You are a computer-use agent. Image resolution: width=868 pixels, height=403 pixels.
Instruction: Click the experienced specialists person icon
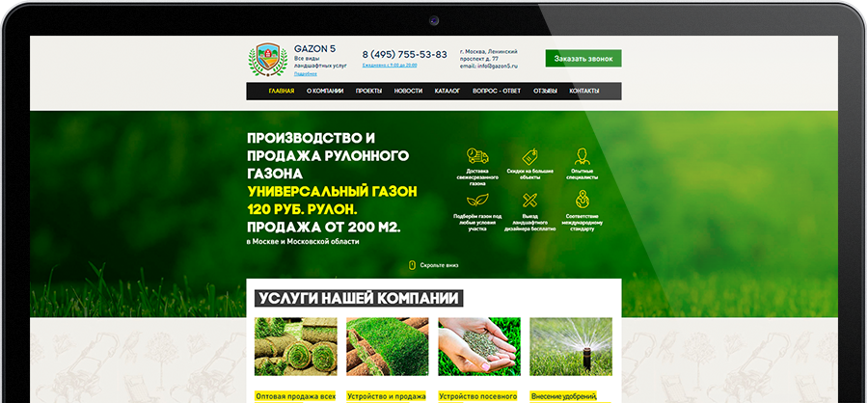(582, 156)
